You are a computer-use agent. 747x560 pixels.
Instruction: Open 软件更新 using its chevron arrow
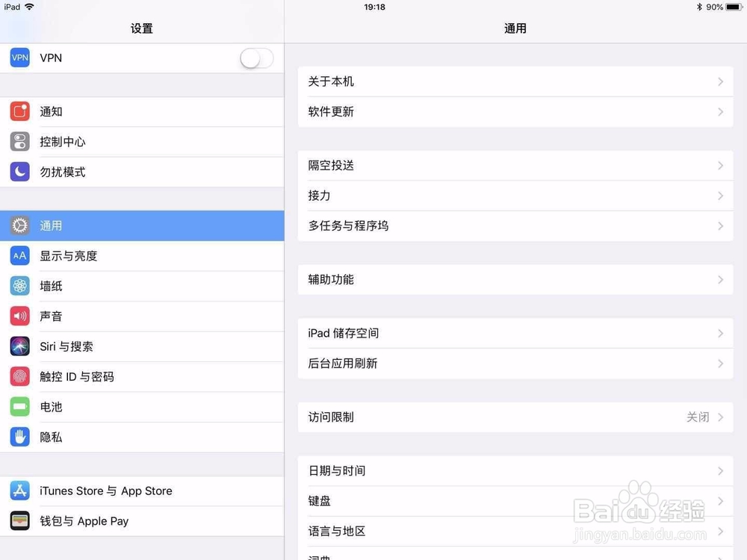click(720, 112)
